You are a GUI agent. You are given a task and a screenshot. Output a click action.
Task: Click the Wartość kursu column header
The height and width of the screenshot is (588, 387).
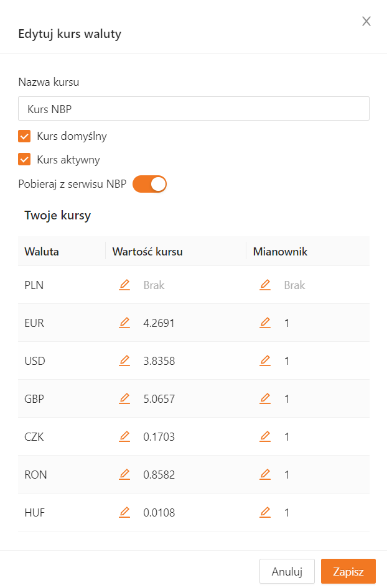[x=147, y=252]
